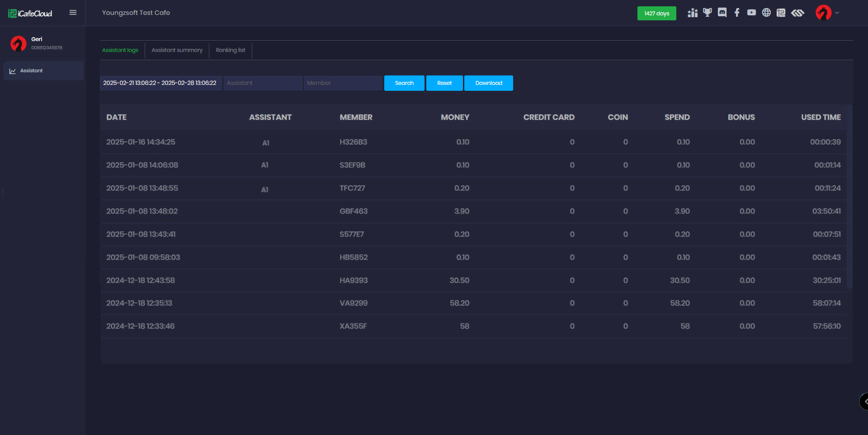The height and width of the screenshot is (435, 868).
Task: Expand the side panel arrow at right edge
Action: [x=864, y=401]
